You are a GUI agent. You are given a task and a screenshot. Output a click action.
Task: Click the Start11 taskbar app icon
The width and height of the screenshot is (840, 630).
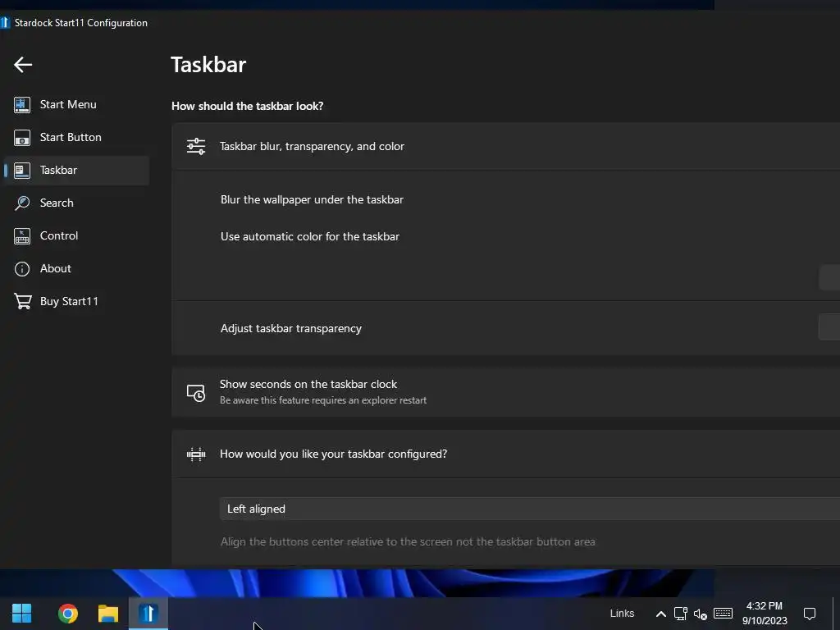[148, 614]
